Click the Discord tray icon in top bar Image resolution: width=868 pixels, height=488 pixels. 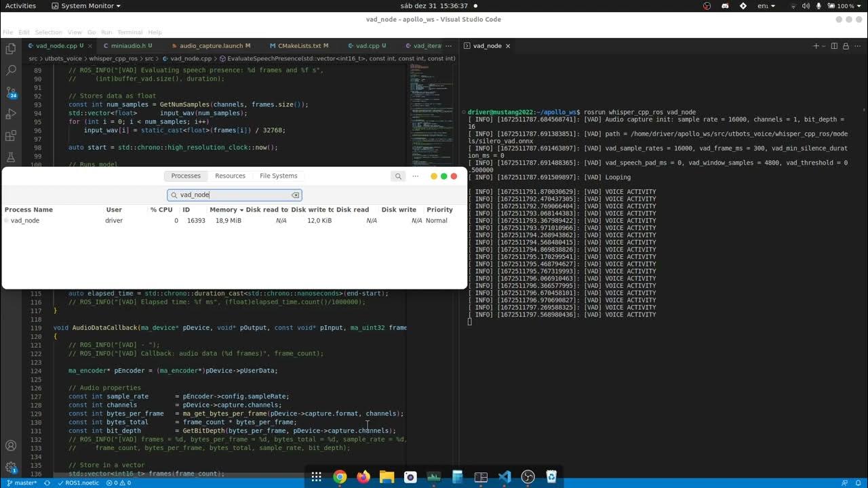tap(725, 5)
